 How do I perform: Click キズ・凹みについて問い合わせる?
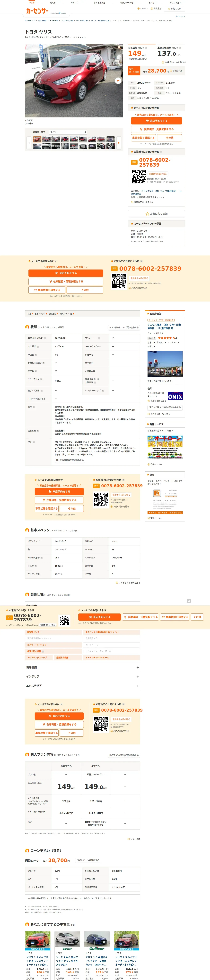pos(124,327)
